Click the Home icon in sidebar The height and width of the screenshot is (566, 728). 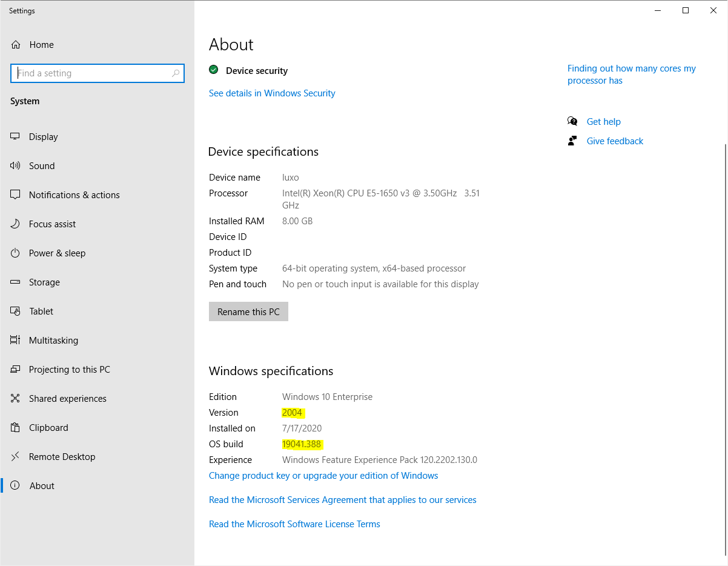16,45
